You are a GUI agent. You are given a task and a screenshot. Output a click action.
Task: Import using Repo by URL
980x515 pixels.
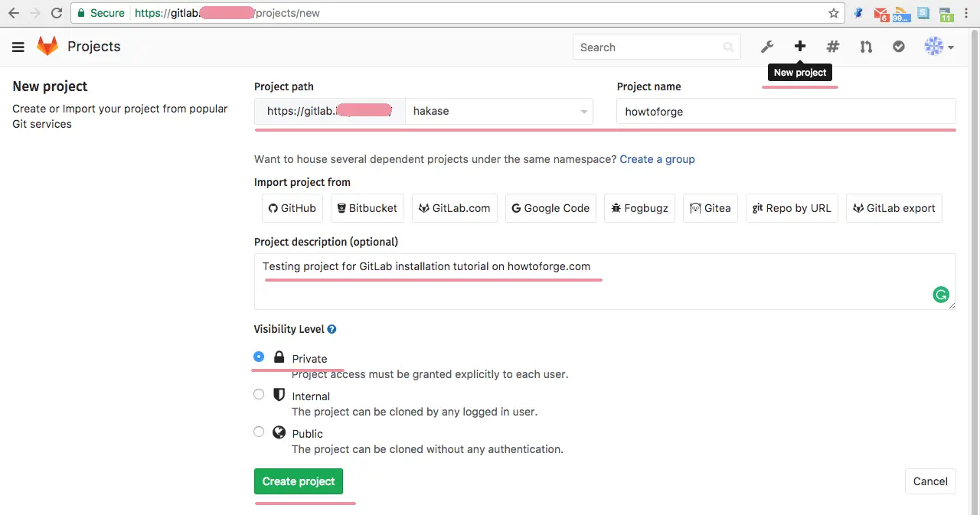pos(792,208)
